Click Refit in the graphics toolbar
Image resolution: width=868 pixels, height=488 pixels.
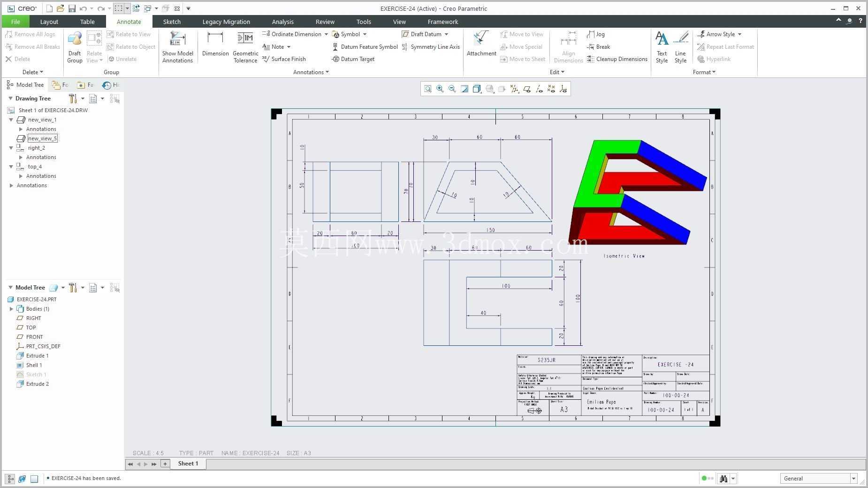(428, 89)
